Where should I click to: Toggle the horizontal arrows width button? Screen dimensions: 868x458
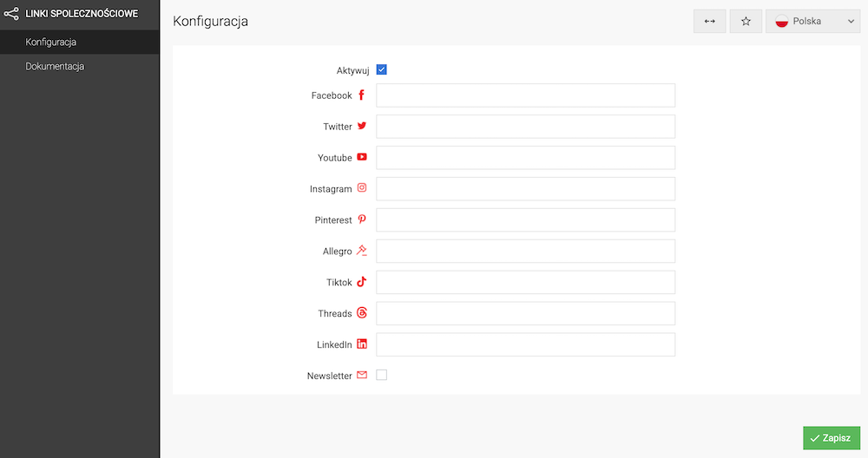[709, 22]
